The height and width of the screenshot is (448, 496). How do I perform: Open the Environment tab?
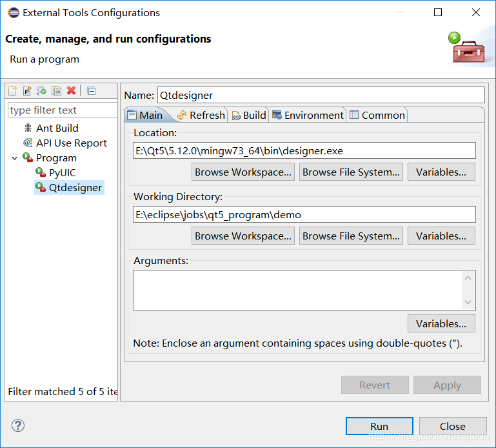tap(308, 115)
